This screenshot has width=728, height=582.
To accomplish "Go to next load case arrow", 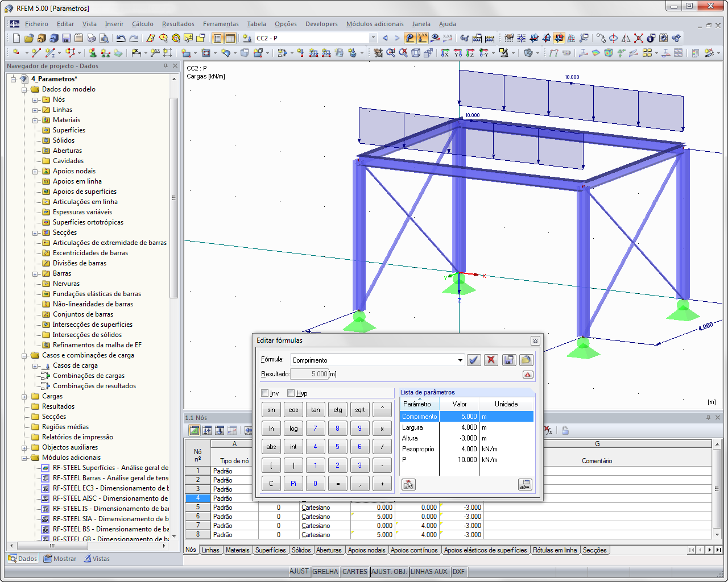I will [x=397, y=38].
